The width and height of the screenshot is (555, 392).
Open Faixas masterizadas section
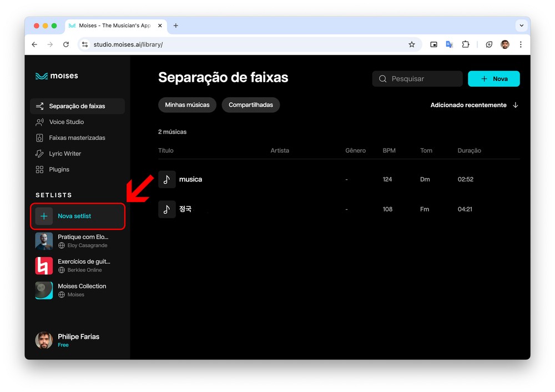pyautogui.click(x=77, y=138)
